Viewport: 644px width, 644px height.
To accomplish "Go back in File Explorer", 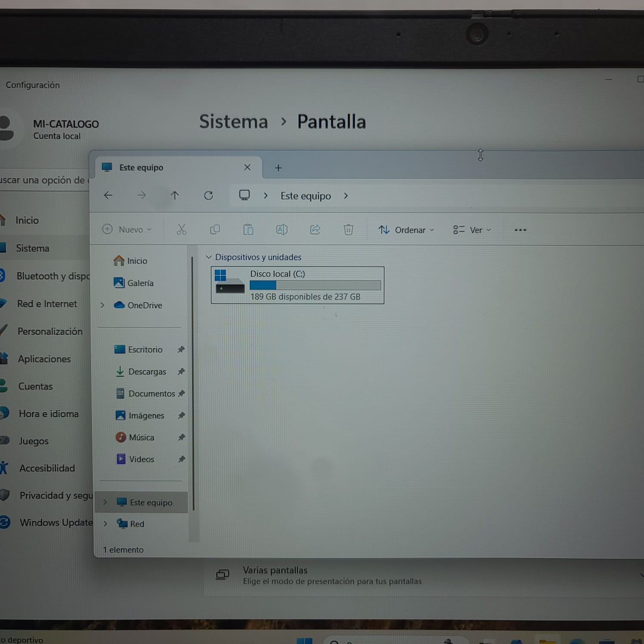I will (108, 195).
